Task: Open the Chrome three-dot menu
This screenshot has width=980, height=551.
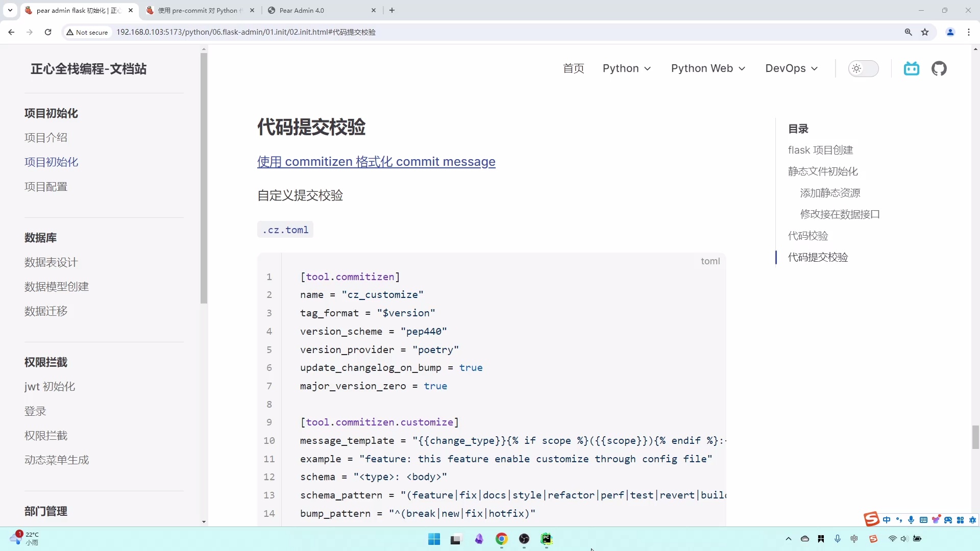Action: [x=969, y=32]
